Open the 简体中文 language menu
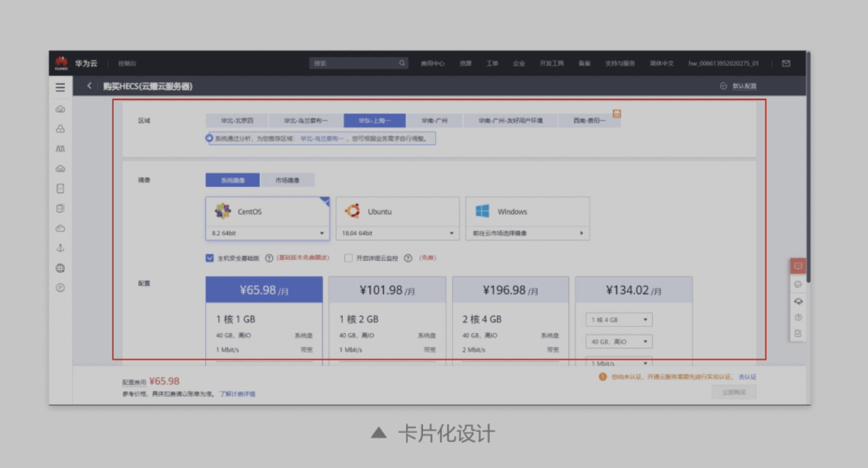Viewport: 868px width, 468px height. pos(662,64)
